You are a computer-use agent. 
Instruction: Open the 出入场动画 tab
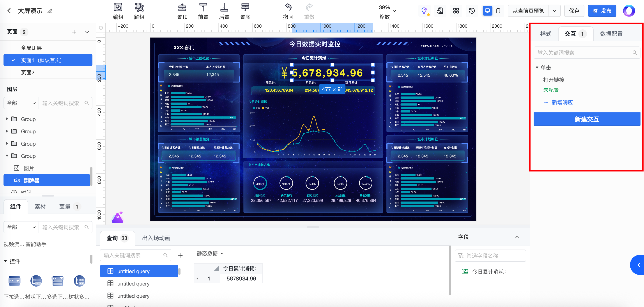click(156, 238)
